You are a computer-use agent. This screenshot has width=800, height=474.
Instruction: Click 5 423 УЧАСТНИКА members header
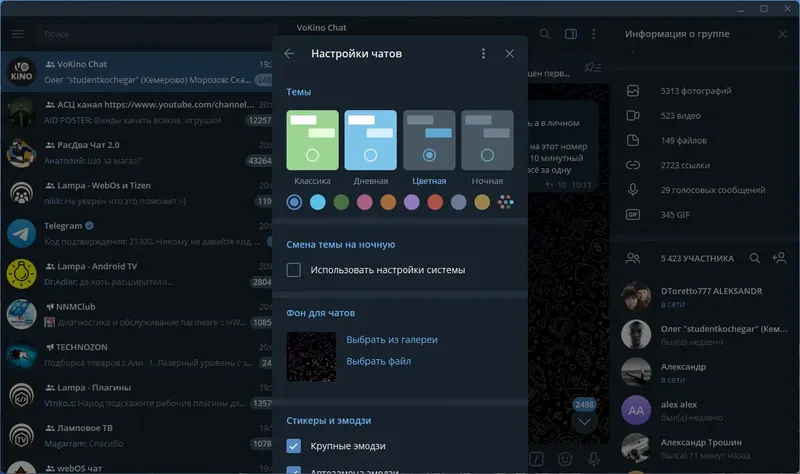point(697,259)
